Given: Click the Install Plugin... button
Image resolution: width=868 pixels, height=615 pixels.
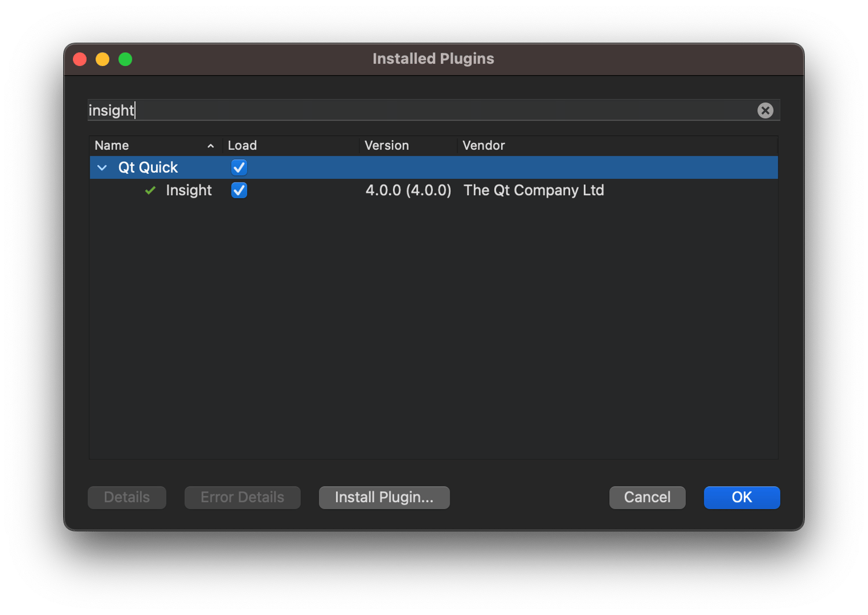Looking at the screenshot, I should (x=384, y=497).
